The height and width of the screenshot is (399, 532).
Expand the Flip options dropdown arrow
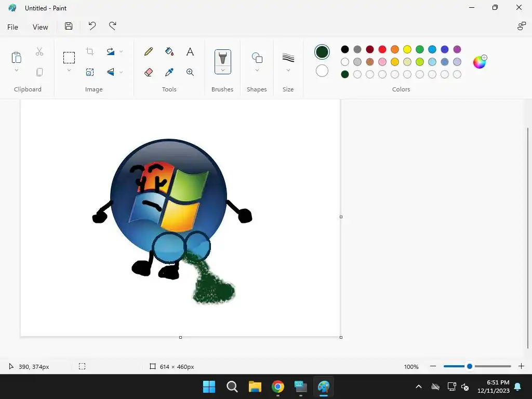(121, 72)
